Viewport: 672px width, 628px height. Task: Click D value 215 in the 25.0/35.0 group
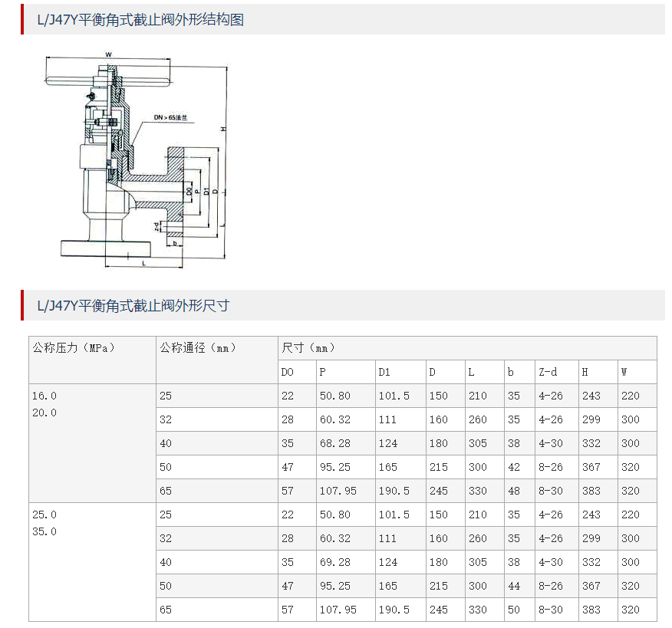(439, 586)
